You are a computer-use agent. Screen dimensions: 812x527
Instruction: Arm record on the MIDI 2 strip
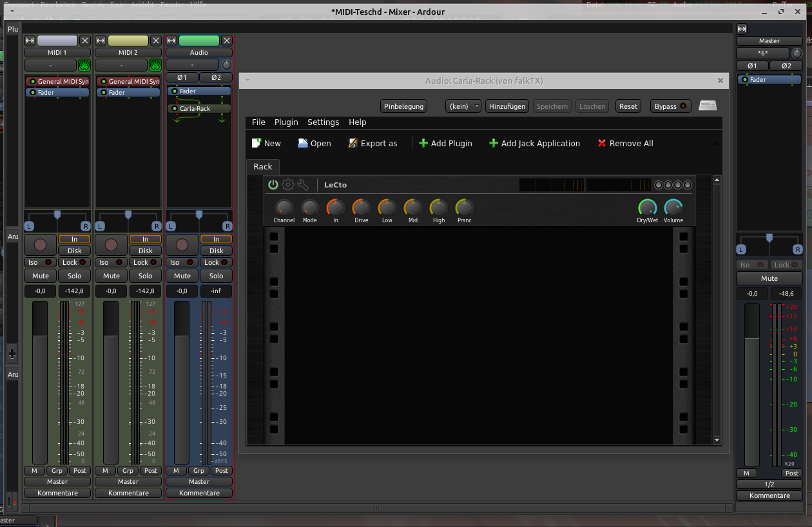tap(111, 245)
